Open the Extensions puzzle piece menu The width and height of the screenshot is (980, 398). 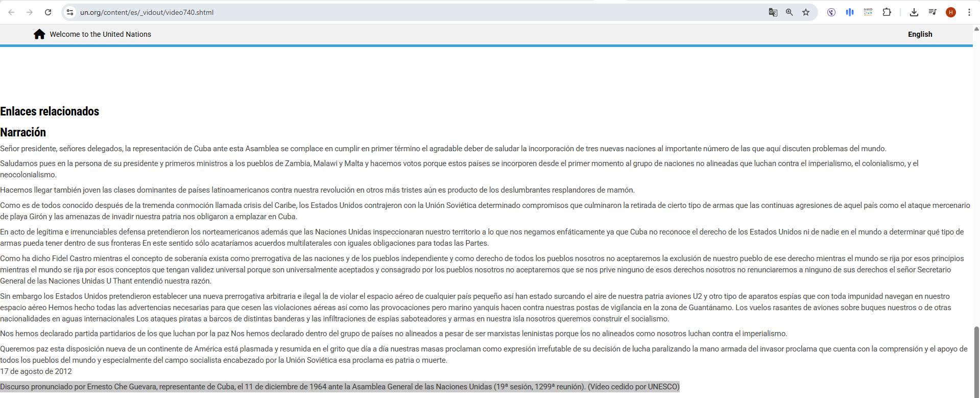click(887, 12)
